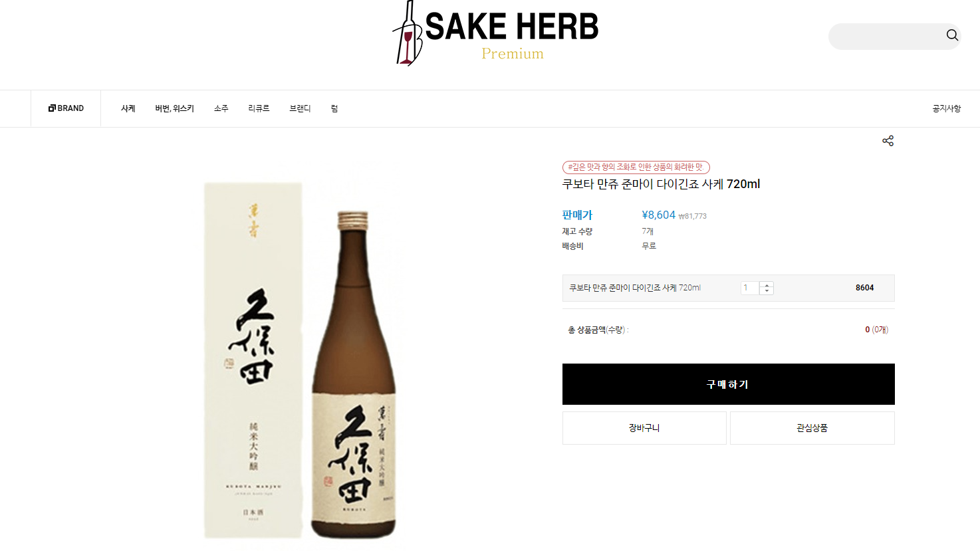
Task: Add to cart with 장바구니 button
Action: 644,428
